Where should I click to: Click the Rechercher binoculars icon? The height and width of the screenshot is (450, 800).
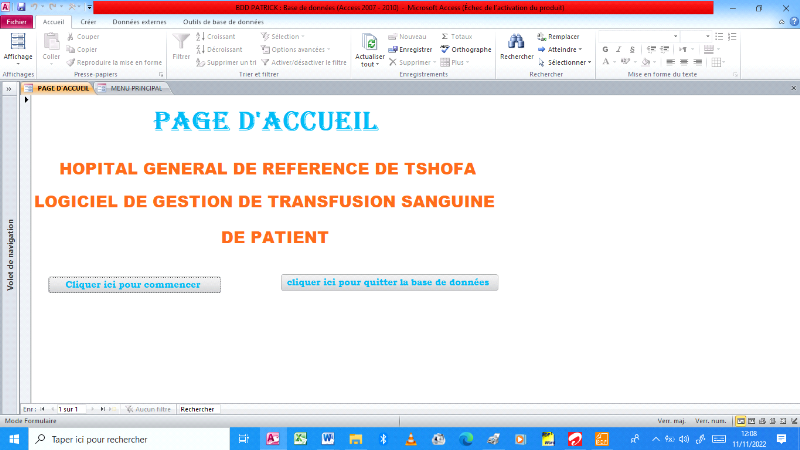tap(516, 43)
